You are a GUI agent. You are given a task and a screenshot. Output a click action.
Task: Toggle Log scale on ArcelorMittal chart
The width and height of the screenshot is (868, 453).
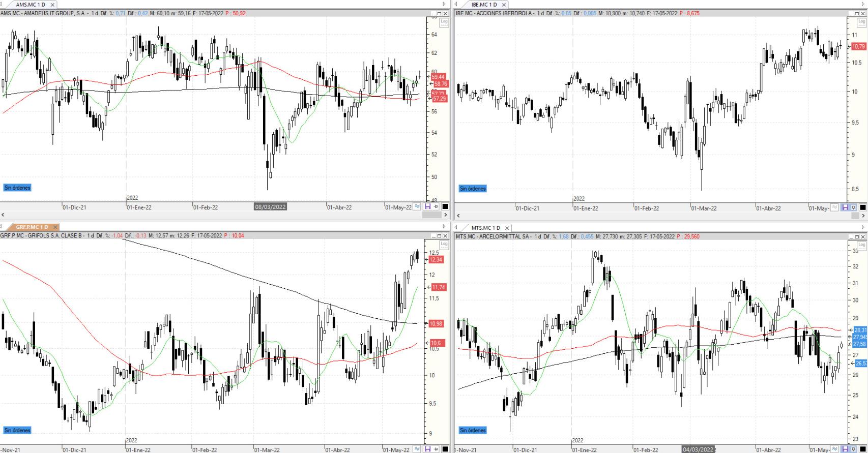click(x=861, y=245)
